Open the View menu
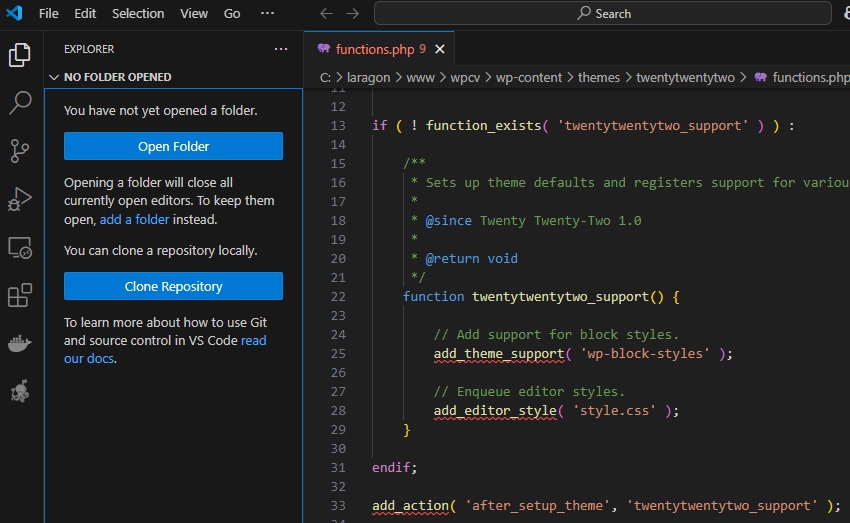850x523 pixels. point(194,13)
